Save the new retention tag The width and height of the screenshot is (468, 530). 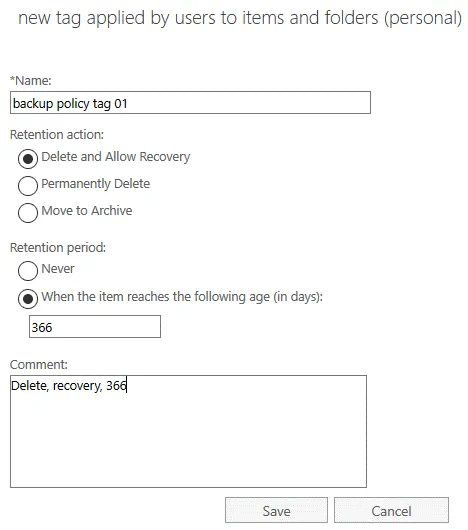tap(276, 510)
